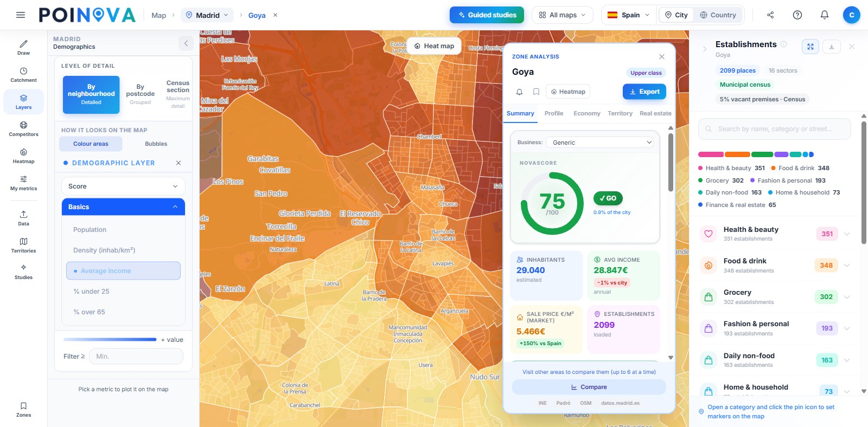Open the Studies panel
The image size is (868, 427).
click(x=23, y=272)
